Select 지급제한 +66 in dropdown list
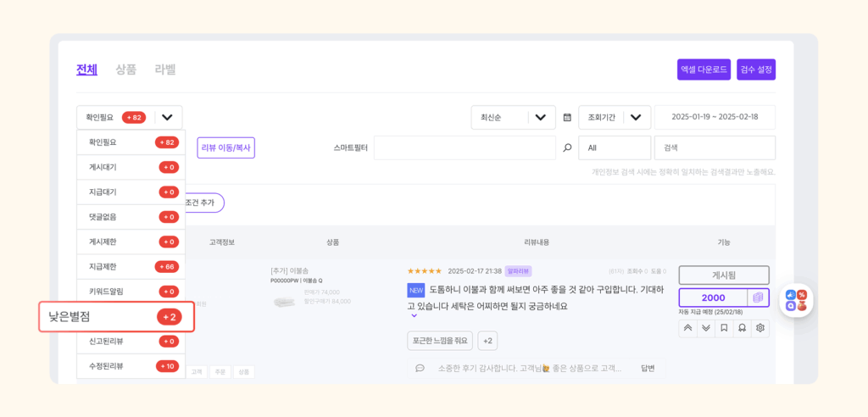The image size is (868, 417). pos(131,267)
